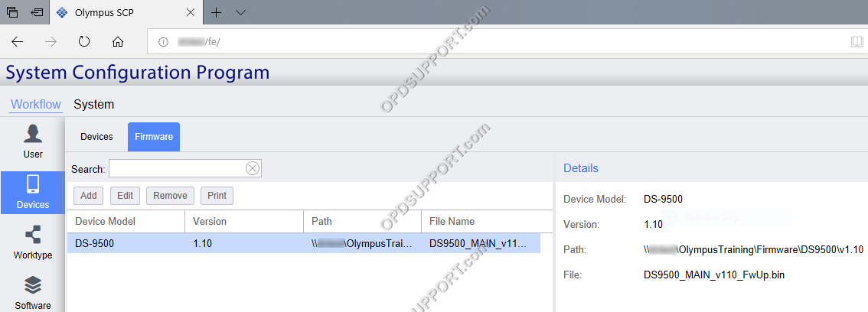Click DS-9500 value in Details panel

(663, 199)
